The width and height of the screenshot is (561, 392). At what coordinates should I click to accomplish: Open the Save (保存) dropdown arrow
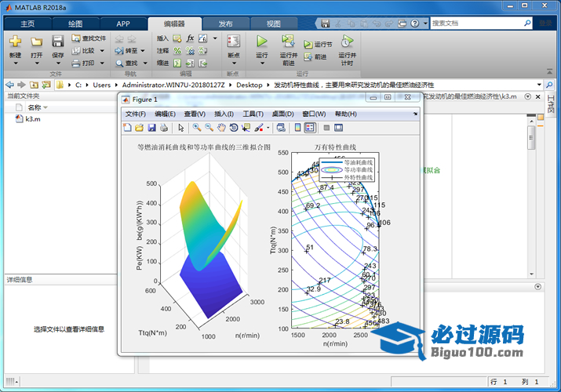click(x=58, y=64)
